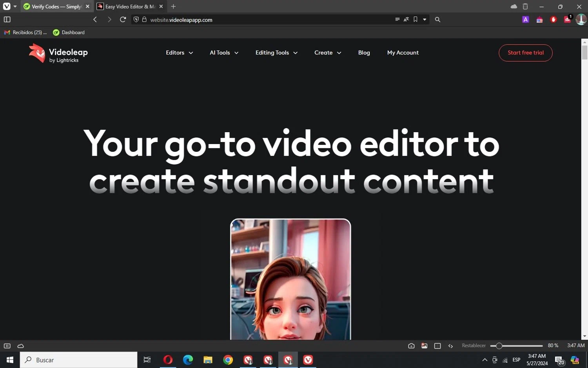Click the Start free trial button
Image resolution: width=588 pixels, height=368 pixels.
click(x=525, y=53)
